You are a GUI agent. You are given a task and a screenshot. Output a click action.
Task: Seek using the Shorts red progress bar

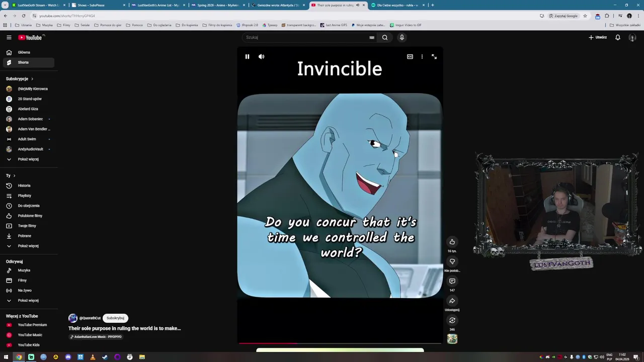(x=340, y=343)
